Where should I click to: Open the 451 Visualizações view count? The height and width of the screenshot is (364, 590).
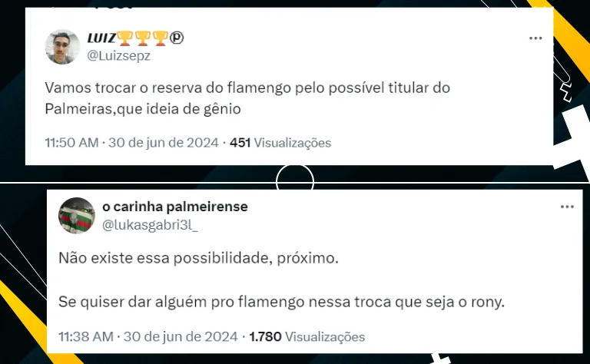(280, 143)
